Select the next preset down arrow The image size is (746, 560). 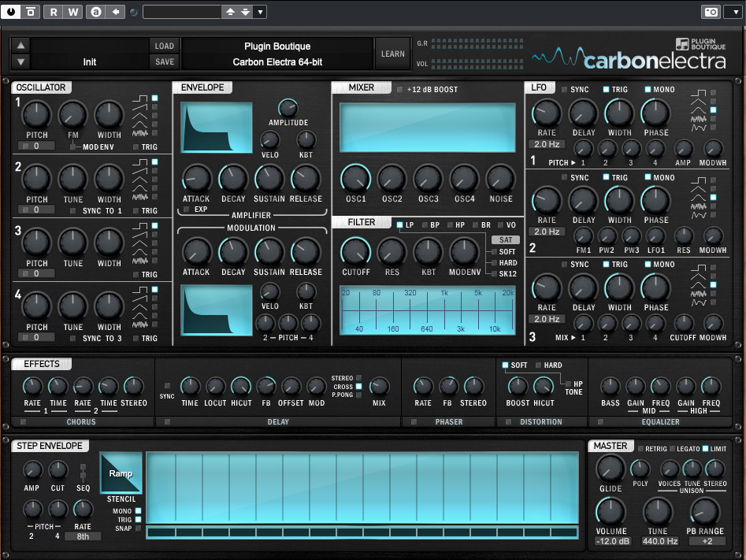coord(21,61)
